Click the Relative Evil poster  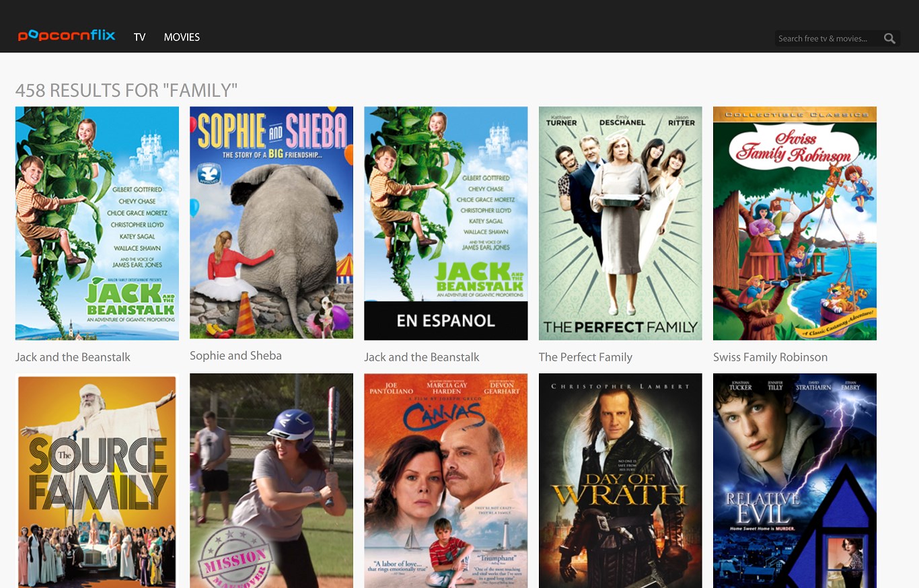click(795, 480)
